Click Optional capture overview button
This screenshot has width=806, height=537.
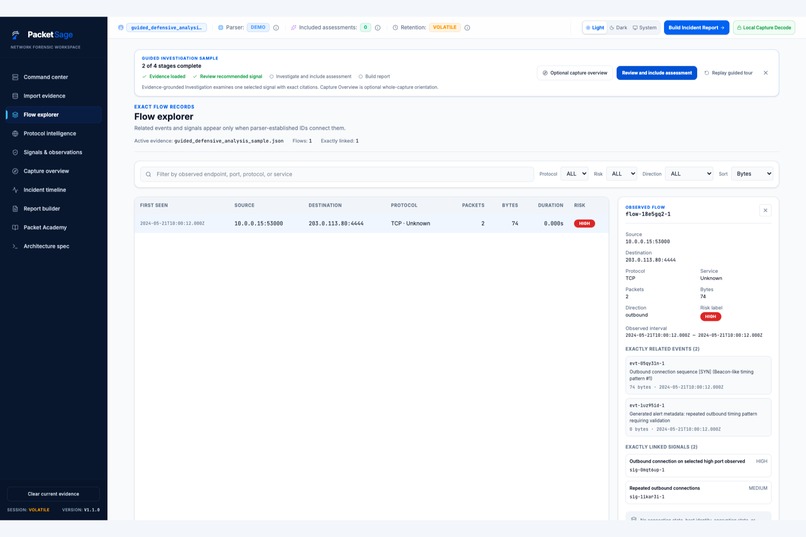click(x=575, y=73)
